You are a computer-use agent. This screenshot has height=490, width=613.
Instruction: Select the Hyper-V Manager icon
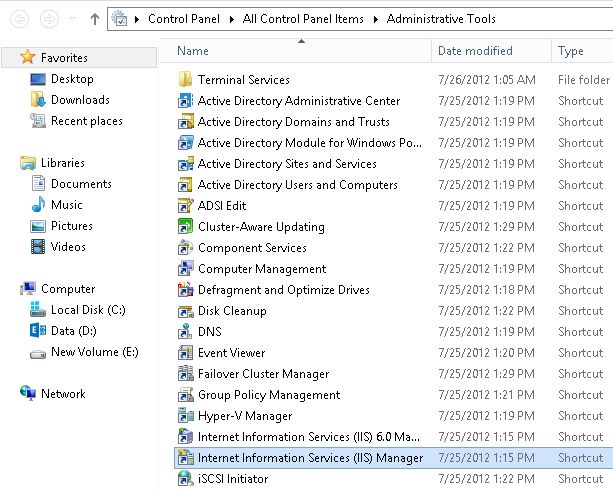point(185,416)
